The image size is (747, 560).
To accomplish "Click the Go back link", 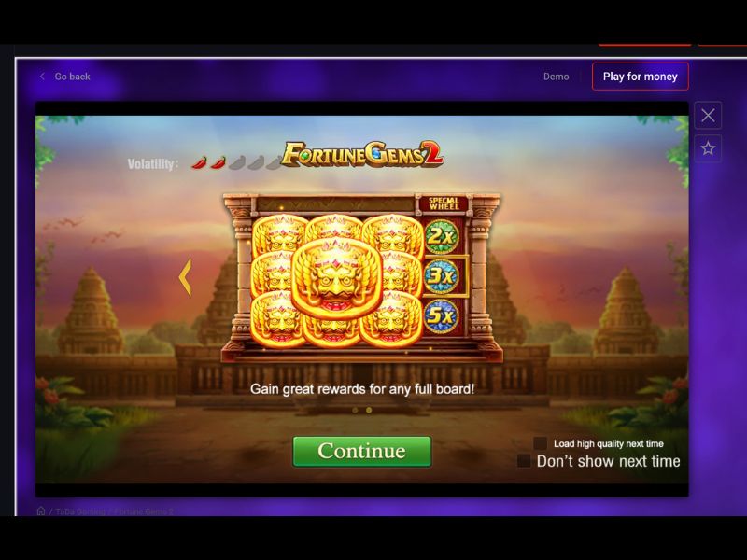I will 72,77.
